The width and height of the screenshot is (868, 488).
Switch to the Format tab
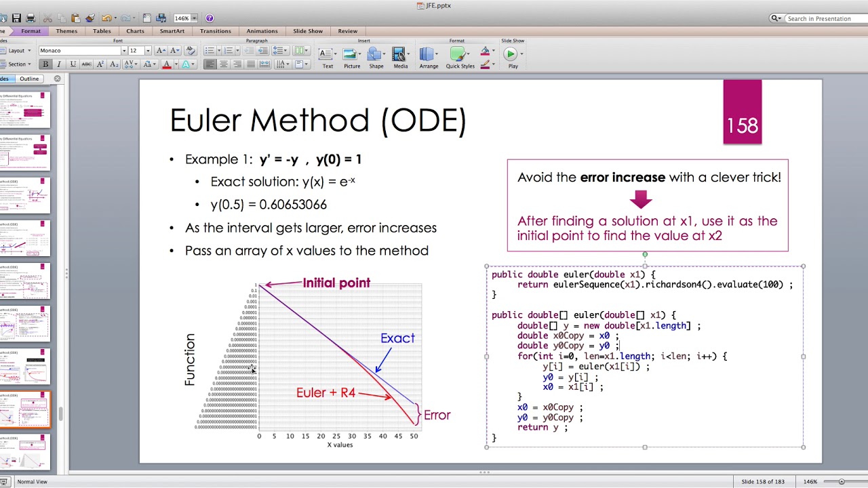tap(31, 31)
